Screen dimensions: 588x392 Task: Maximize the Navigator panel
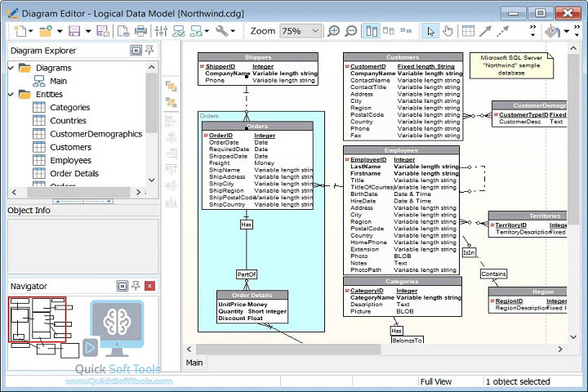coord(122,286)
